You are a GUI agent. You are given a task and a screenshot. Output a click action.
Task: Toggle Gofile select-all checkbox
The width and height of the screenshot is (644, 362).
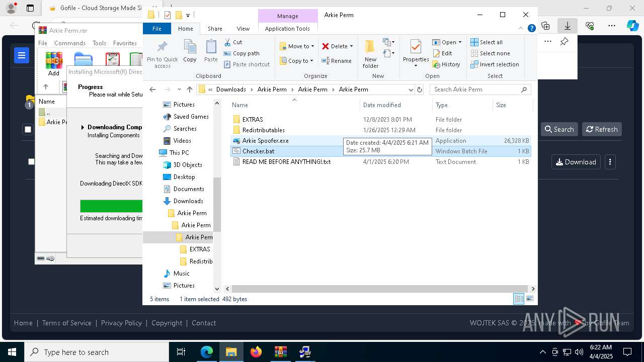tap(28, 130)
